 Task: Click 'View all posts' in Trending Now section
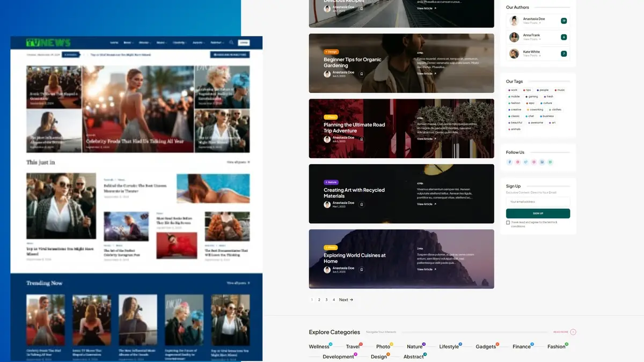click(238, 283)
